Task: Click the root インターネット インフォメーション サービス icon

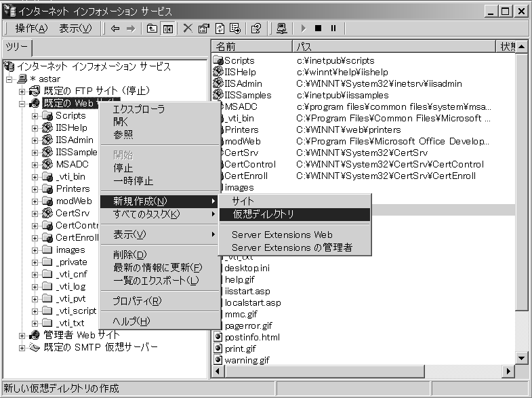Action: pyautogui.click(x=9, y=66)
